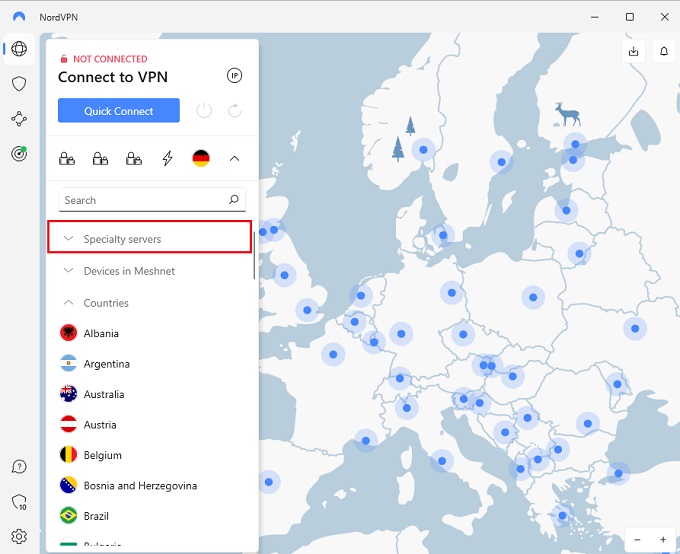Click the server dot in Sweden
This screenshot has width=680, height=554.
(501, 162)
